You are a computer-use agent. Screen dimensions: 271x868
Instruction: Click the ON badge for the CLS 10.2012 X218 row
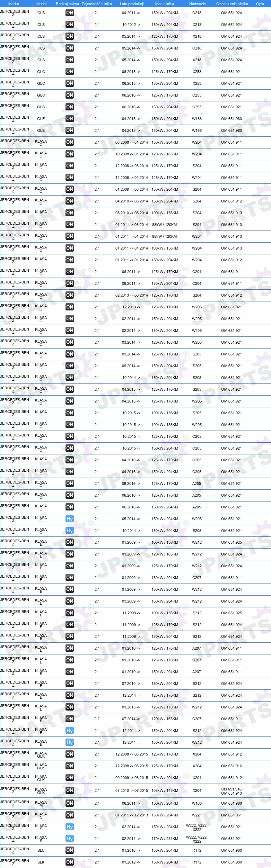pos(70,25)
